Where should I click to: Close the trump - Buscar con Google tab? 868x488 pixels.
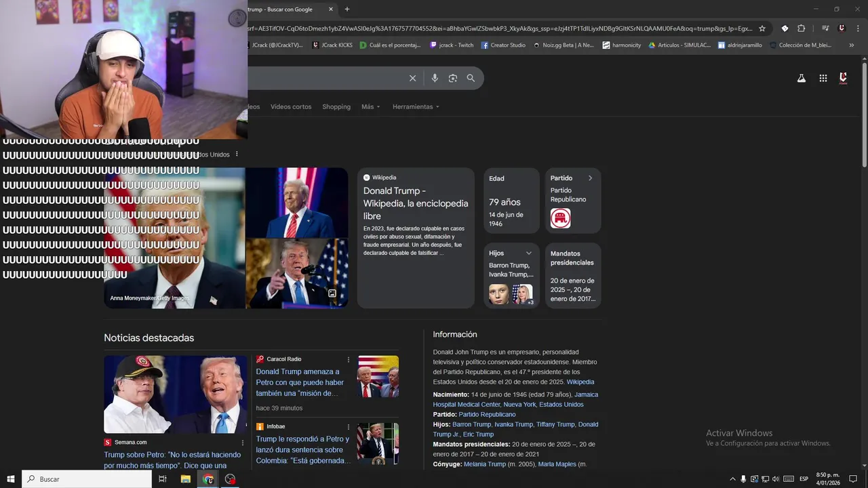[331, 9]
